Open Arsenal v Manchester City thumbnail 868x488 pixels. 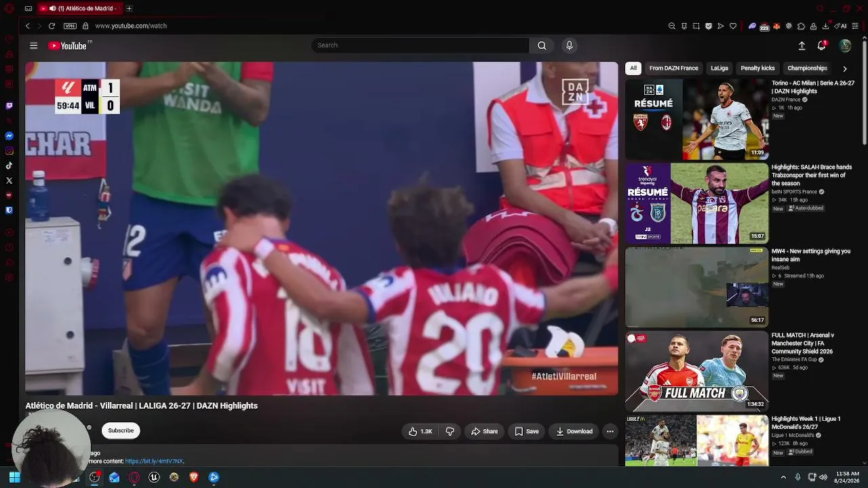point(697,371)
